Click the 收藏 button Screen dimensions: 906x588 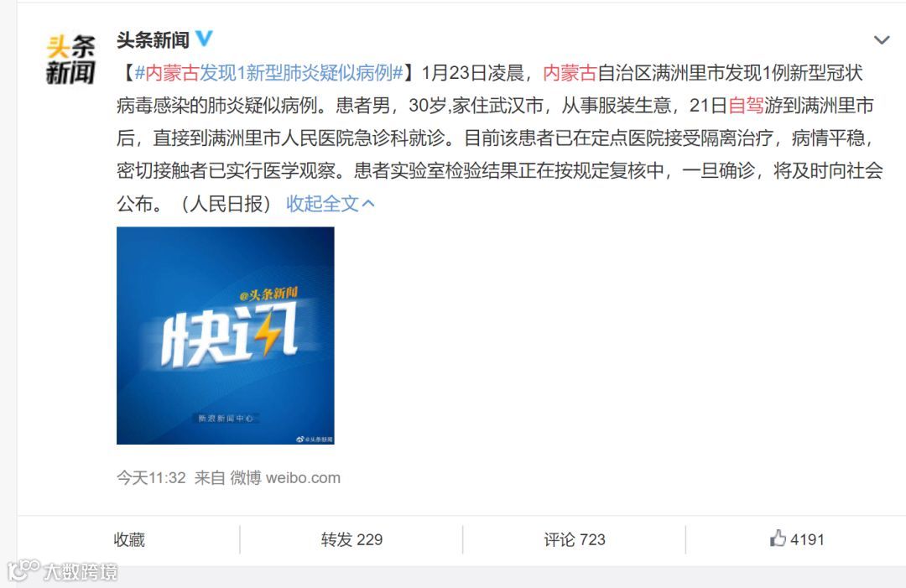(129, 539)
